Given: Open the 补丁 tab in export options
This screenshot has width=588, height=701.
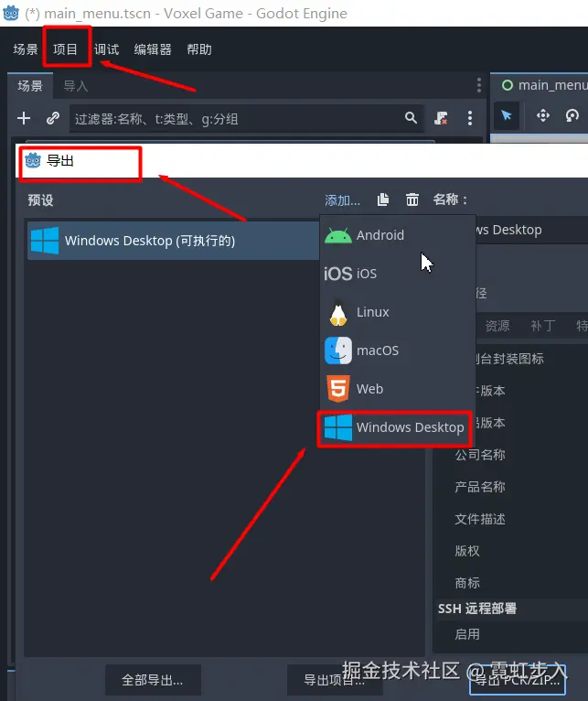Looking at the screenshot, I should click(543, 326).
